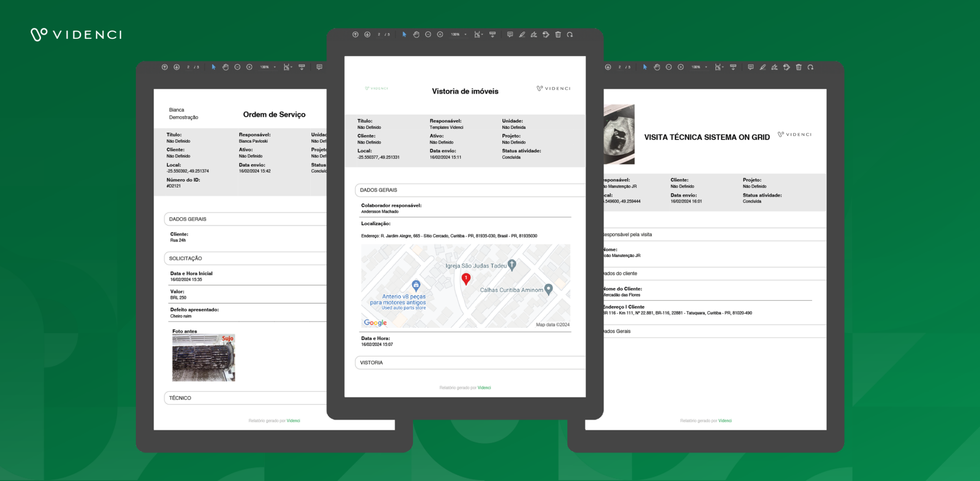This screenshot has height=481, width=980.
Task: Open the 100% zoom level dropdown
Action: coord(456,34)
